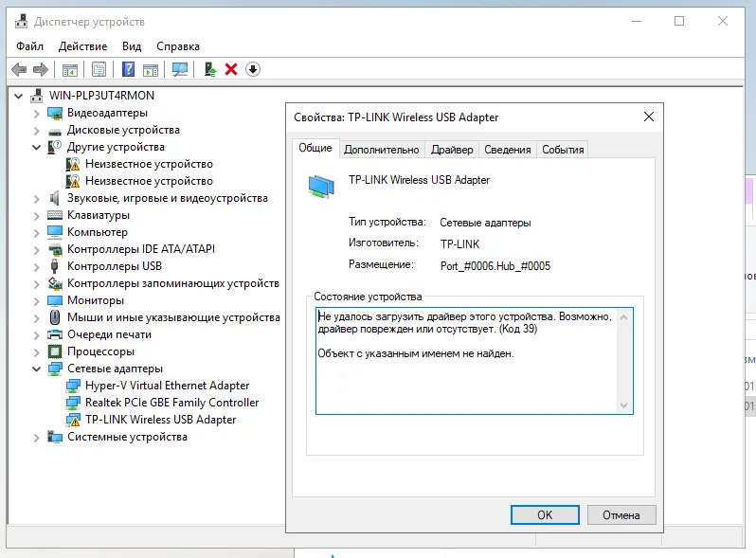Viewport: 756px width, 558px height.
Task: Switch to the Дополнительно tab
Action: click(x=382, y=150)
